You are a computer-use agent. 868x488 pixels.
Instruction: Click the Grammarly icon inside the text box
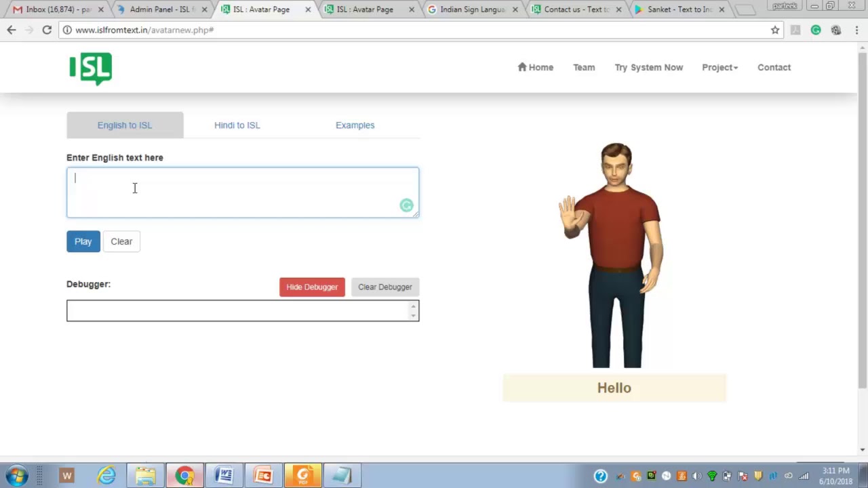coord(406,205)
